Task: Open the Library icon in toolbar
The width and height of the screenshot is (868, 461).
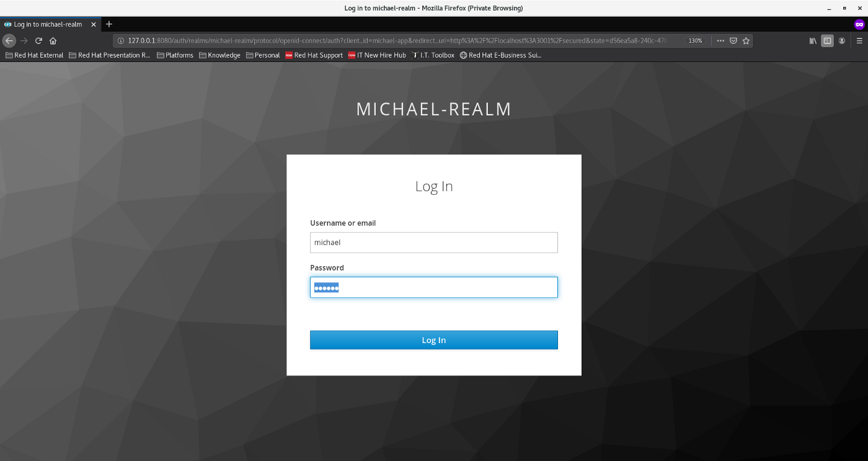Action: (813, 41)
